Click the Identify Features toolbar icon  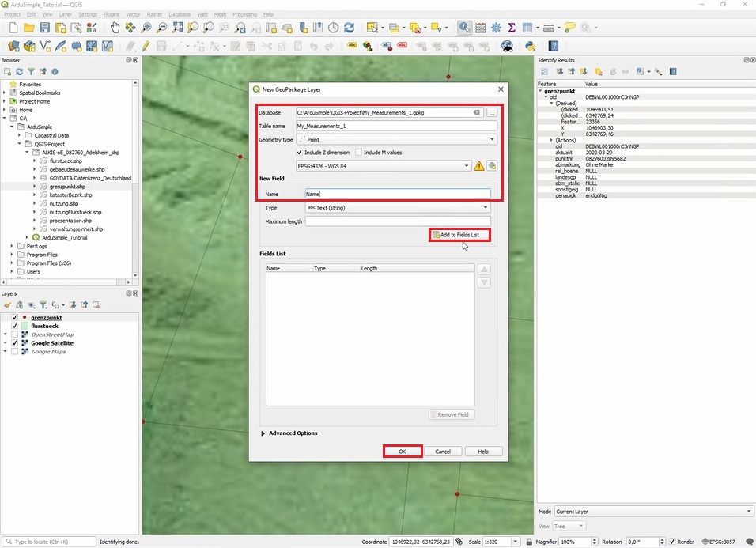[463, 28]
